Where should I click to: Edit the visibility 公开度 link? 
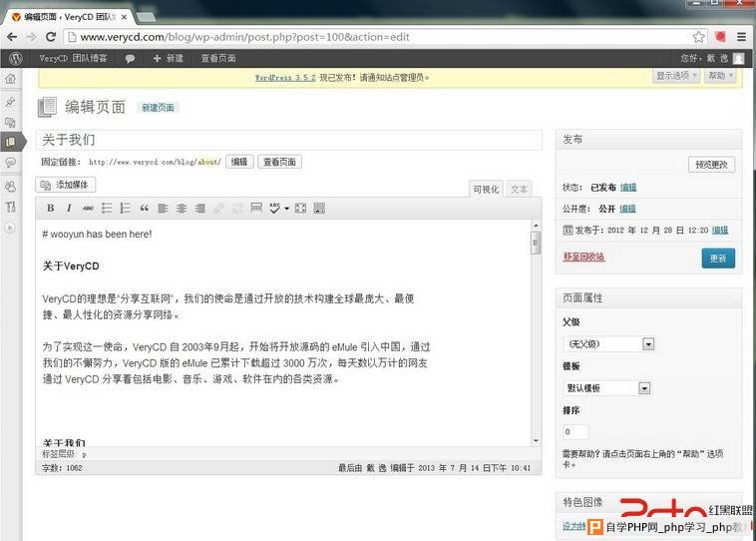[x=627, y=209]
